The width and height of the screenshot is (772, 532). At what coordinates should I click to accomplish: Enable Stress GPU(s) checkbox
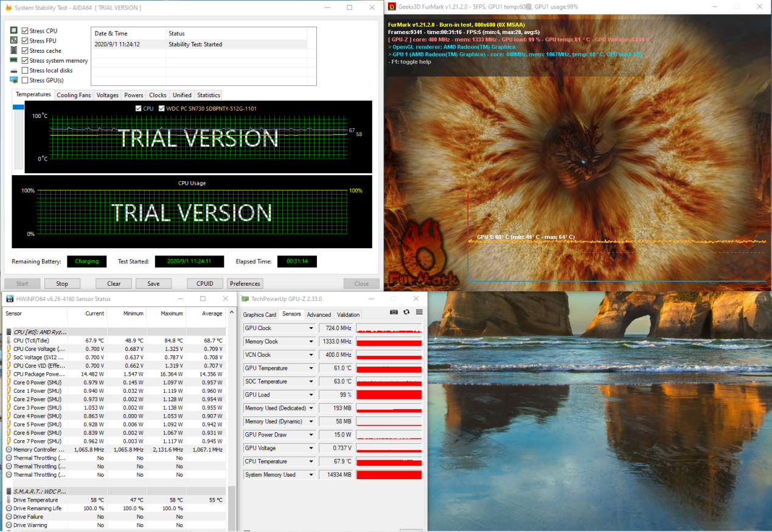25,80
